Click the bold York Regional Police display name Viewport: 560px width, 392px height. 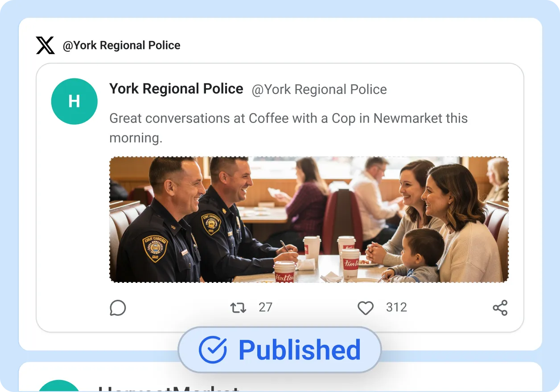(176, 89)
